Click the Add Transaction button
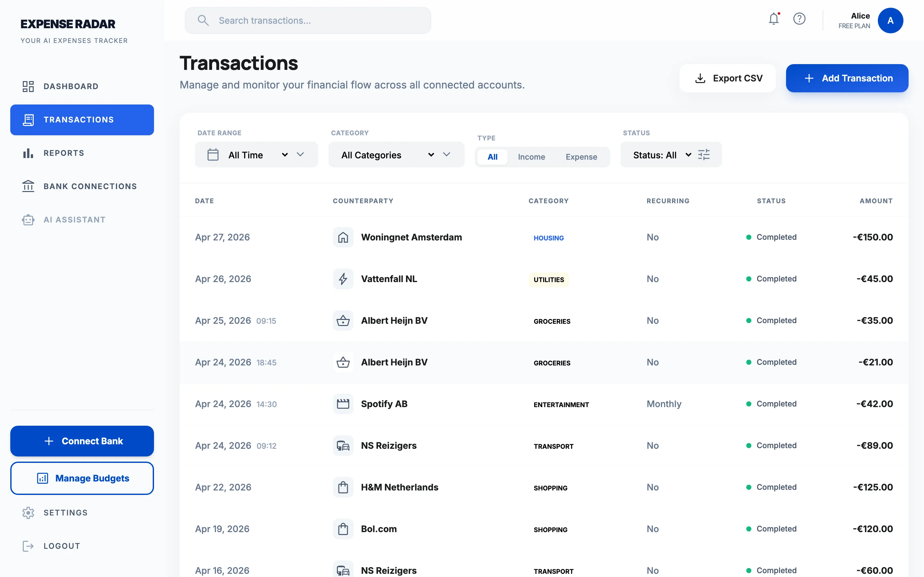The width and height of the screenshot is (924, 577). point(847,78)
